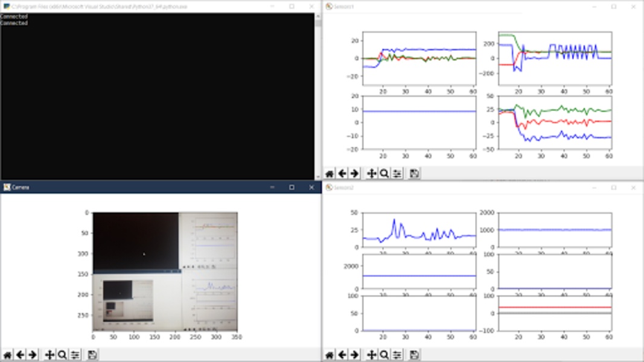
Task: Reset the Sensor1 plot view with Home
Action: pyautogui.click(x=330, y=174)
